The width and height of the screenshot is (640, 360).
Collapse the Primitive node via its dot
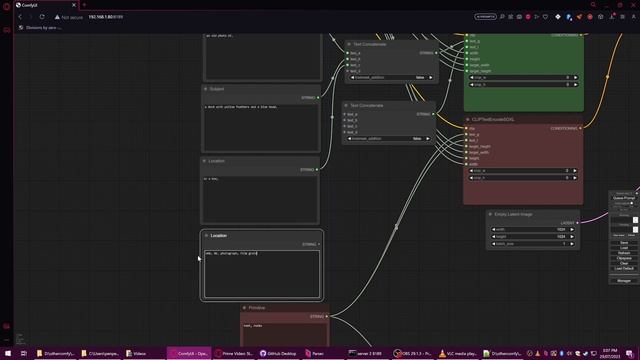[x=244, y=308]
